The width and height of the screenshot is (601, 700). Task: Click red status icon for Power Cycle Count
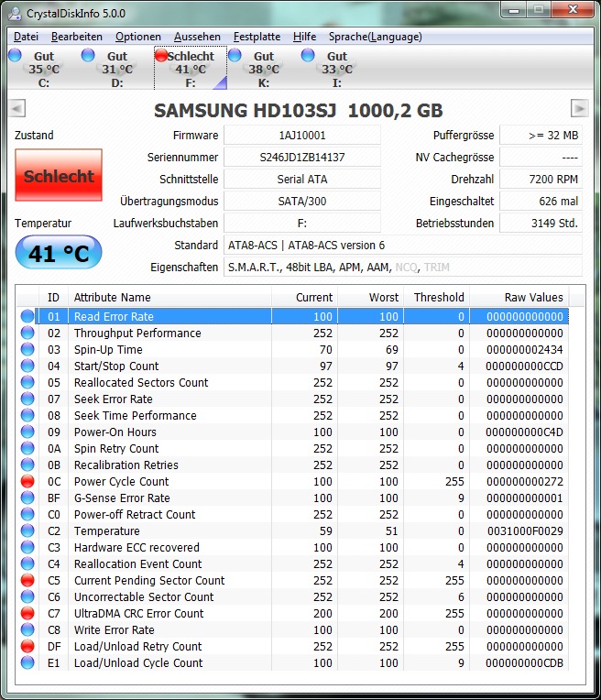click(x=27, y=481)
